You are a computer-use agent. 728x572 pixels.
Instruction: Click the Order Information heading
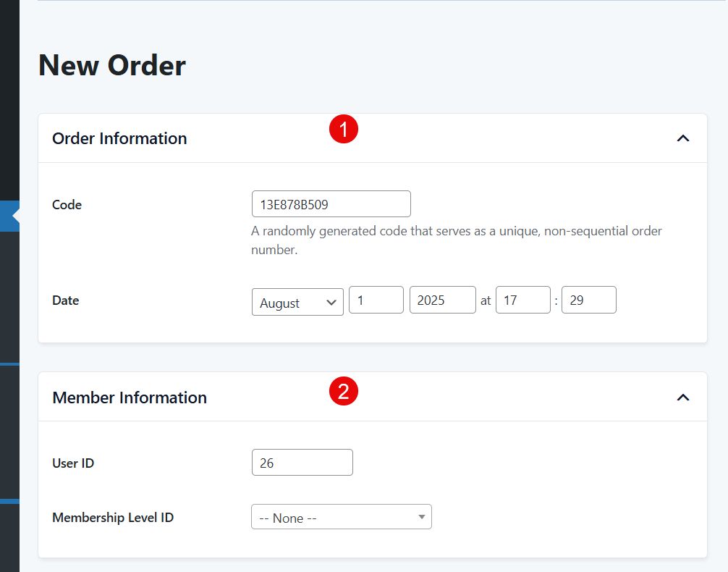click(119, 138)
